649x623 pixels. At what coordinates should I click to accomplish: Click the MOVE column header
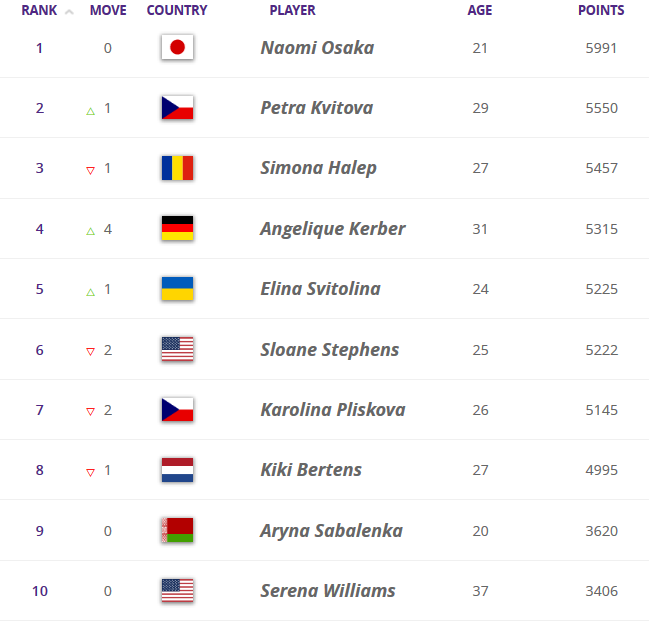(x=108, y=11)
